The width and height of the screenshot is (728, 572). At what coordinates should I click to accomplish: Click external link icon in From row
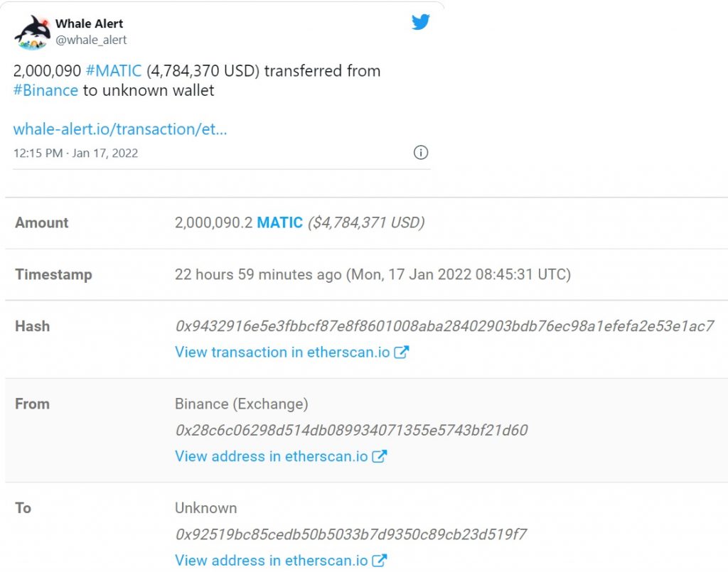click(380, 456)
